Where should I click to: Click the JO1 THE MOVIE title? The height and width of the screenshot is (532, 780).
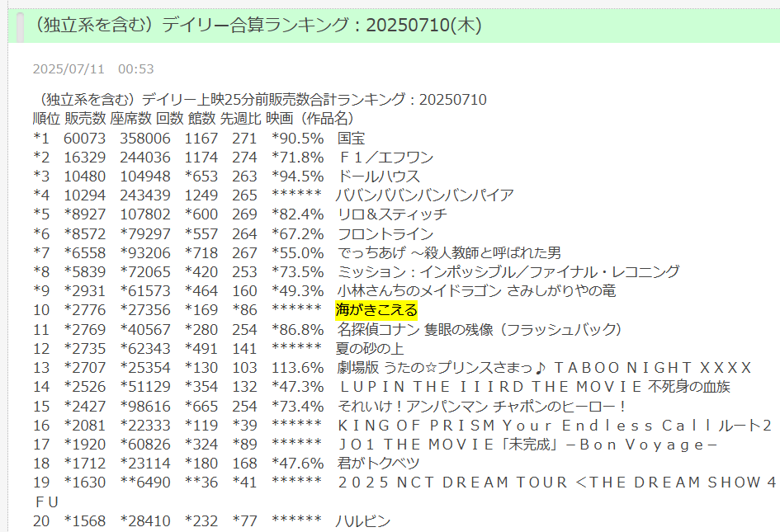[527, 445]
